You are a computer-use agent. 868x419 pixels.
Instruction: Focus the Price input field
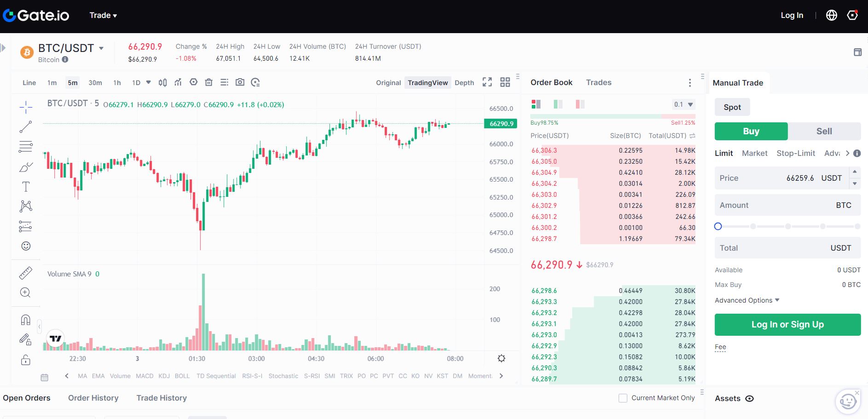pos(782,178)
